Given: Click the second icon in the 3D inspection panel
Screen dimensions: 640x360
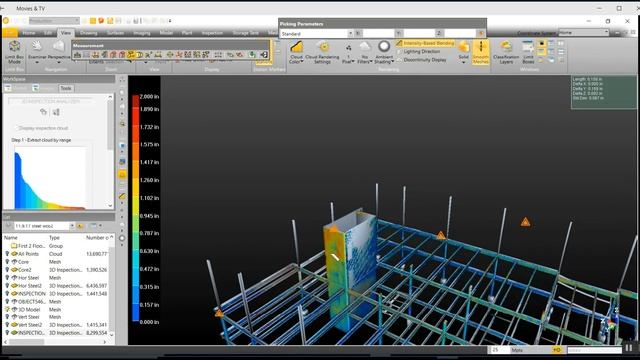Looking at the screenshot, I should point(56,112).
